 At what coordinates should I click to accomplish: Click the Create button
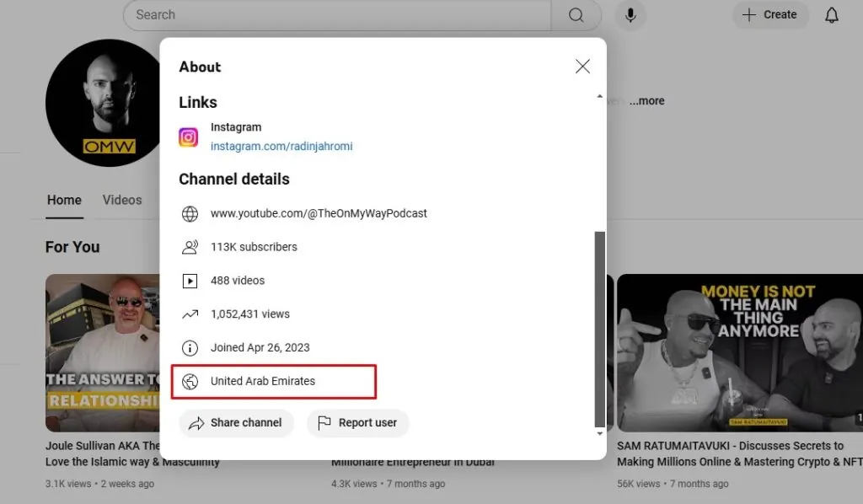[x=770, y=15]
